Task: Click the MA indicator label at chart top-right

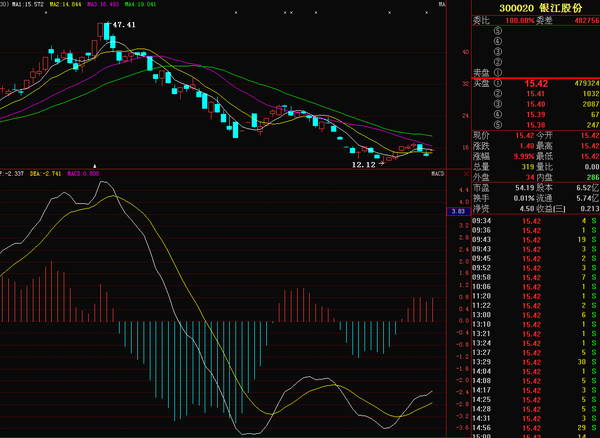Action: click(442, 5)
